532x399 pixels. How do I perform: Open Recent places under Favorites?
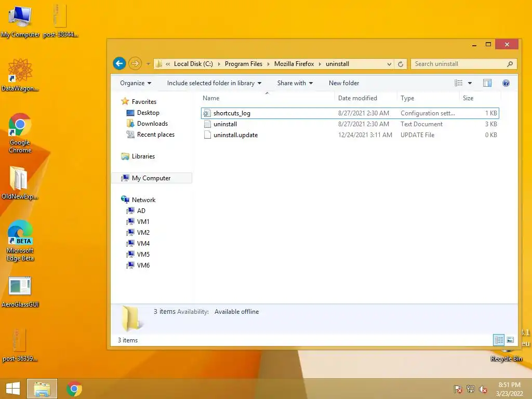(150, 135)
